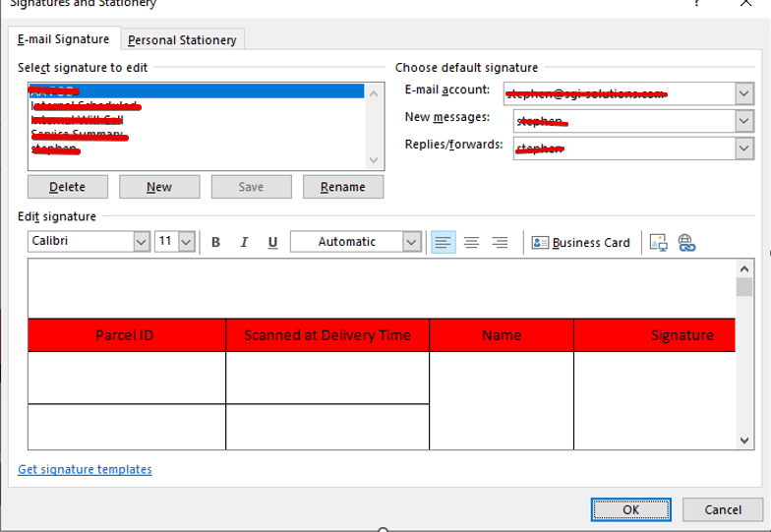This screenshot has height=532, width=771.
Task: Click the Save signature button
Action: [252, 187]
